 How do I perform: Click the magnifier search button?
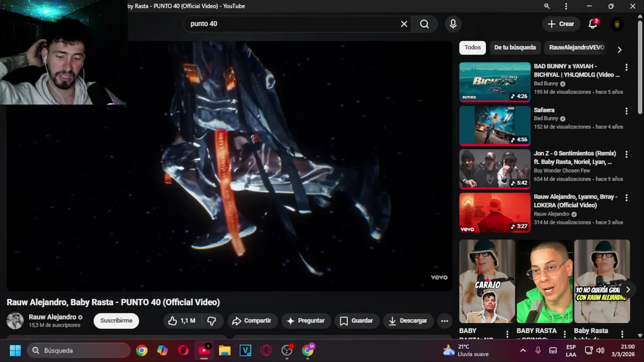pos(425,24)
